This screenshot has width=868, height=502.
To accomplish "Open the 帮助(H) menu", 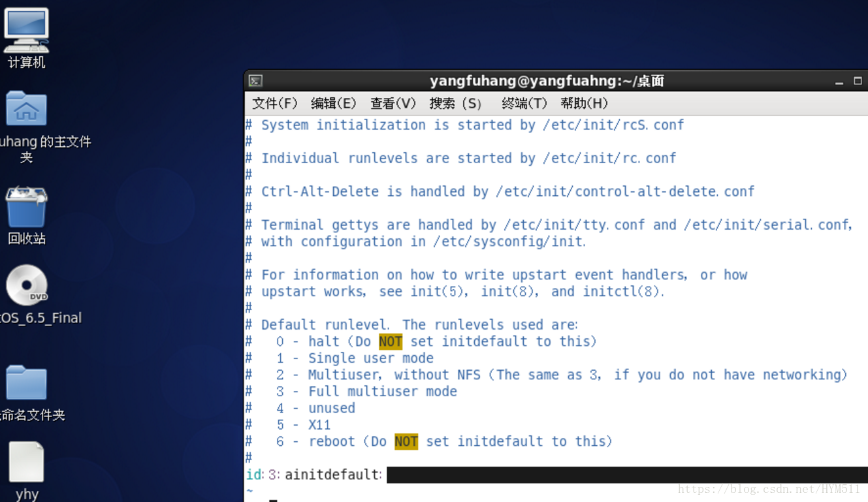I will click(x=585, y=103).
